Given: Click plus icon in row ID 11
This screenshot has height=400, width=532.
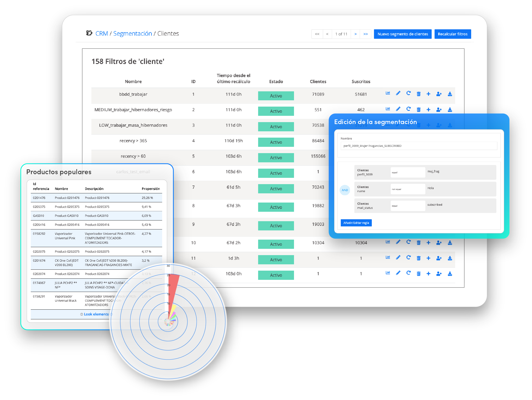Looking at the screenshot, I should (429, 258).
